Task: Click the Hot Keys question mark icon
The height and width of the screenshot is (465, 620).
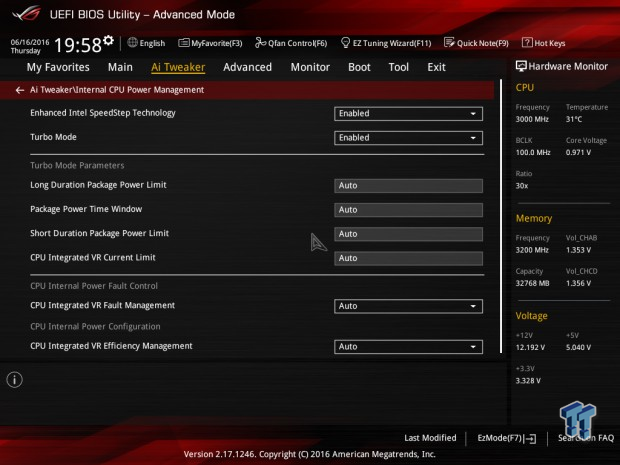Action: coord(527,42)
